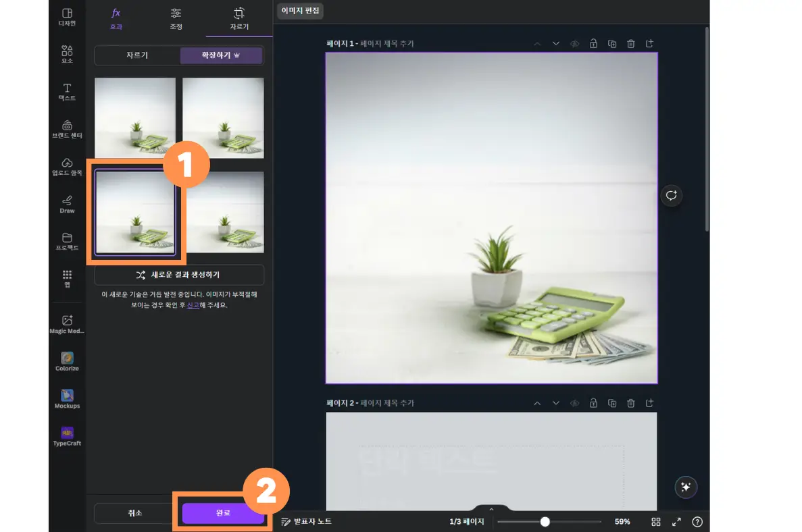This screenshot has width=802, height=532.
Task: Open grid view of pages
Action: 655,522
